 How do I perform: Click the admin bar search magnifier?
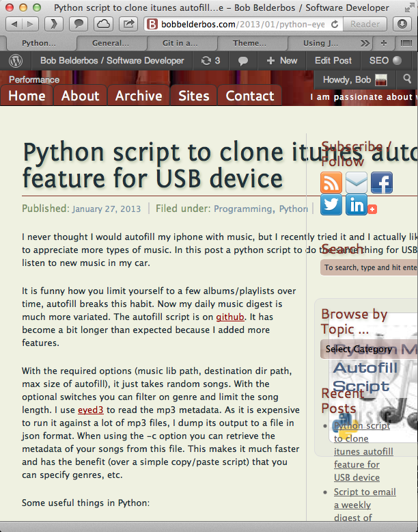[x=407, y=79]
